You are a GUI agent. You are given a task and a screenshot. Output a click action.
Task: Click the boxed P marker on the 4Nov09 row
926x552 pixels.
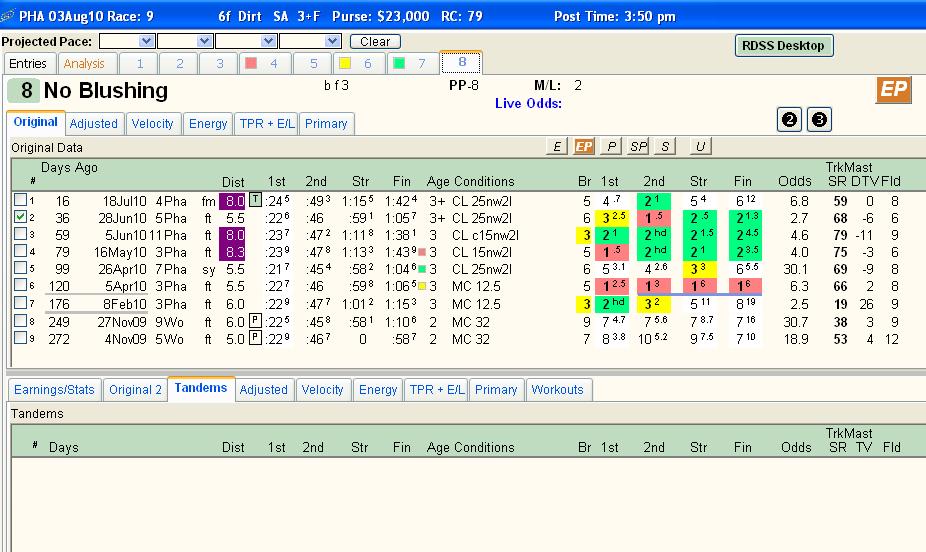255,338
